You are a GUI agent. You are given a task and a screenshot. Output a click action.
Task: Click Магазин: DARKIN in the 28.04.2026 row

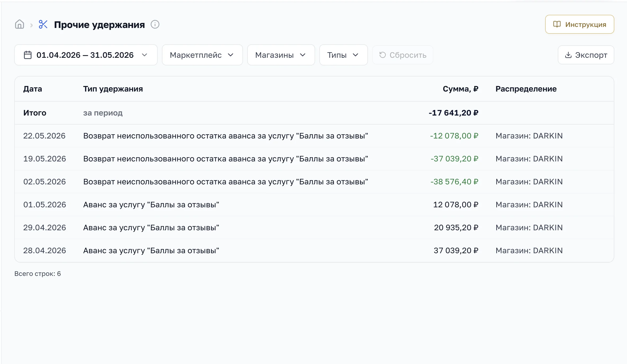529,251
